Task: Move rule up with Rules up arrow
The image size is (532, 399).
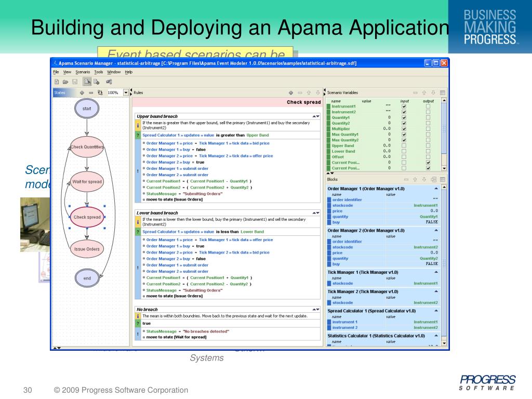Action: pyautogui.click(x=309, y=92)
